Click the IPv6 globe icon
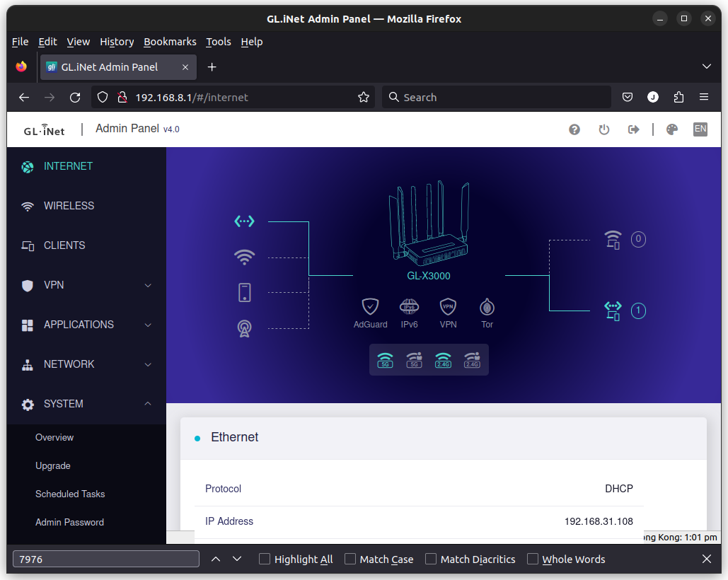 click(409, 307)
